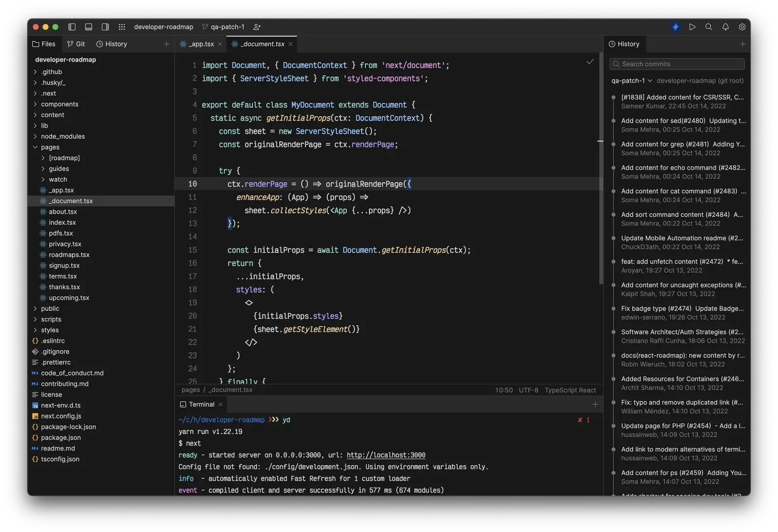
Task: Open package.json file
Action: point(101,437)
